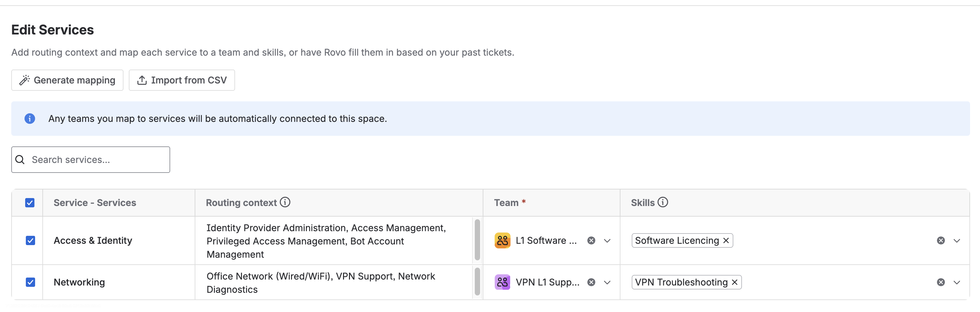Expand skills dropdown for Networking row
This screenshot has height=312, width=980.
click(957, 283)
